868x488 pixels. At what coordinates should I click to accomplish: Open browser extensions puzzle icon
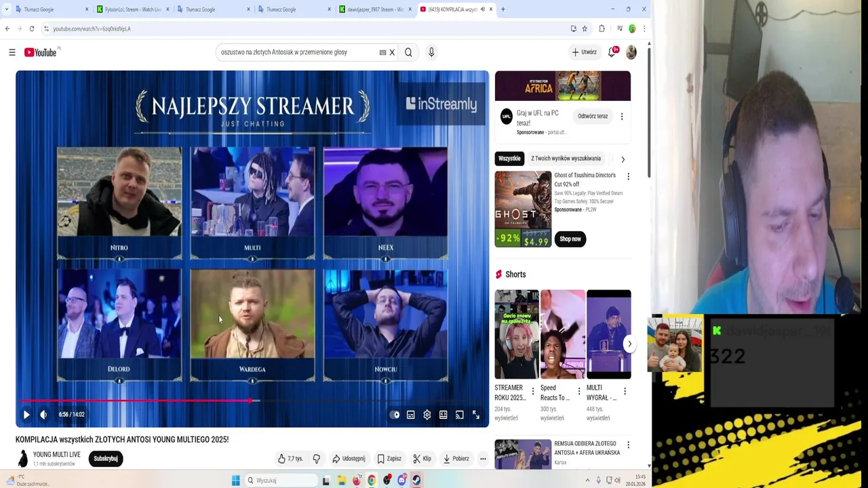(601, 28)
